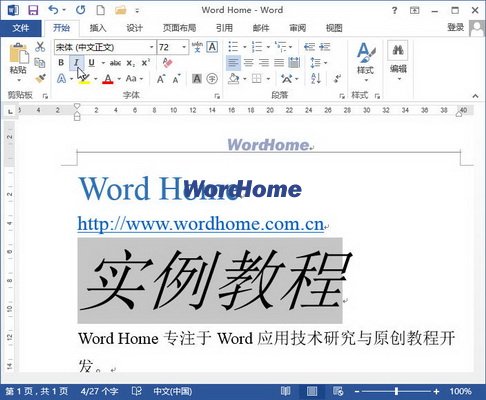This screenshot has height=400, width=486.
Task: Justify paragraph text
Action: (279, 63)
